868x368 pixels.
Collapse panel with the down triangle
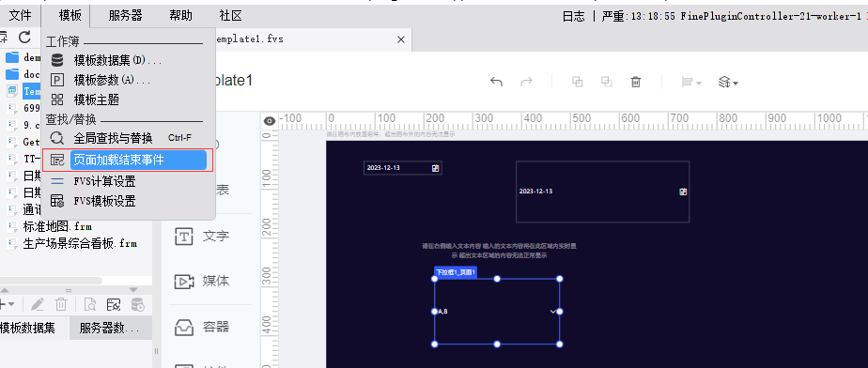point(132,289)
